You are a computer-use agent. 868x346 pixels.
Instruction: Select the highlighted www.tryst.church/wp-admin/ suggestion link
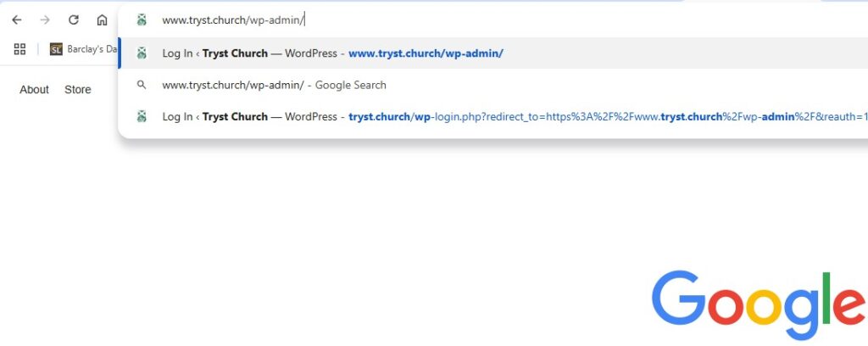click(x=426, y=53)
